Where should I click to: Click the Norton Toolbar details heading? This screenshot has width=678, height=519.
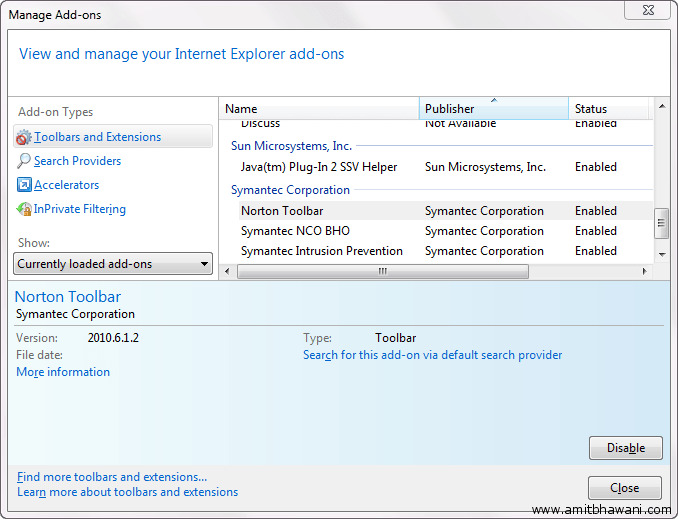(x=68, y=297)
